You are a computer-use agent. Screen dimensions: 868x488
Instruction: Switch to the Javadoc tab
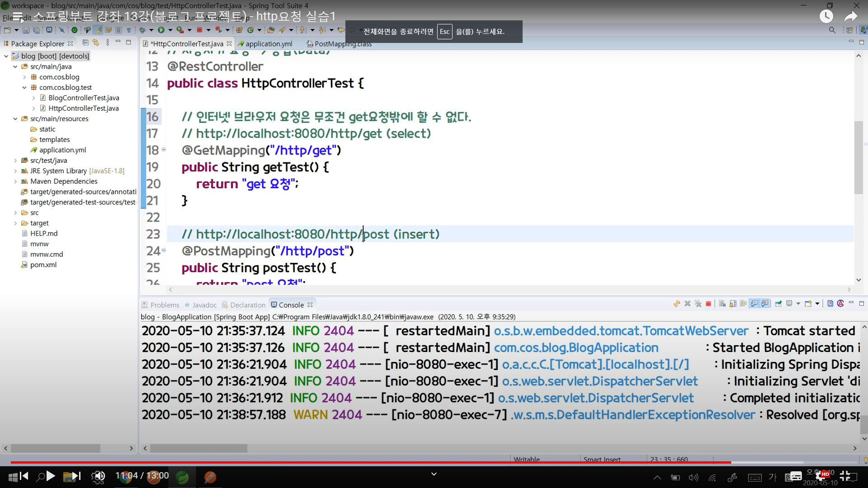pos(201,305)
